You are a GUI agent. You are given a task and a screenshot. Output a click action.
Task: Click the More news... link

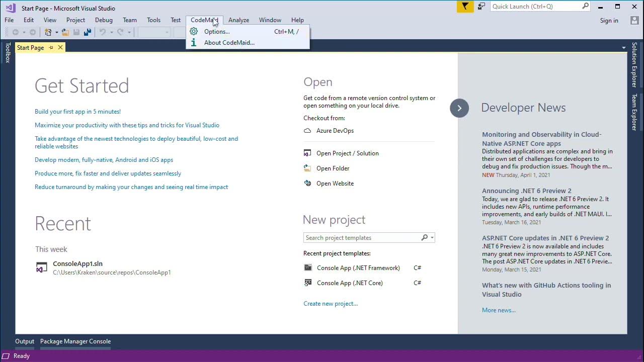[x=499, y=310]
